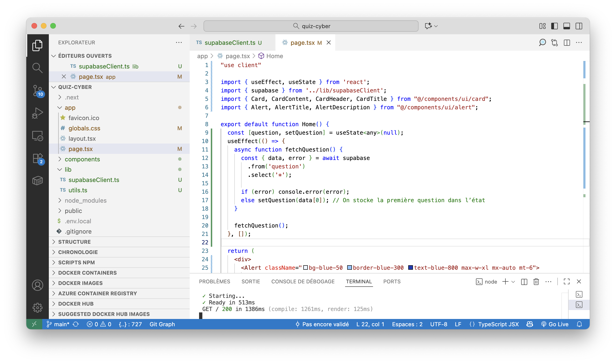
Task: Open the Run and Debug view
Action: [x=38, y=113]
